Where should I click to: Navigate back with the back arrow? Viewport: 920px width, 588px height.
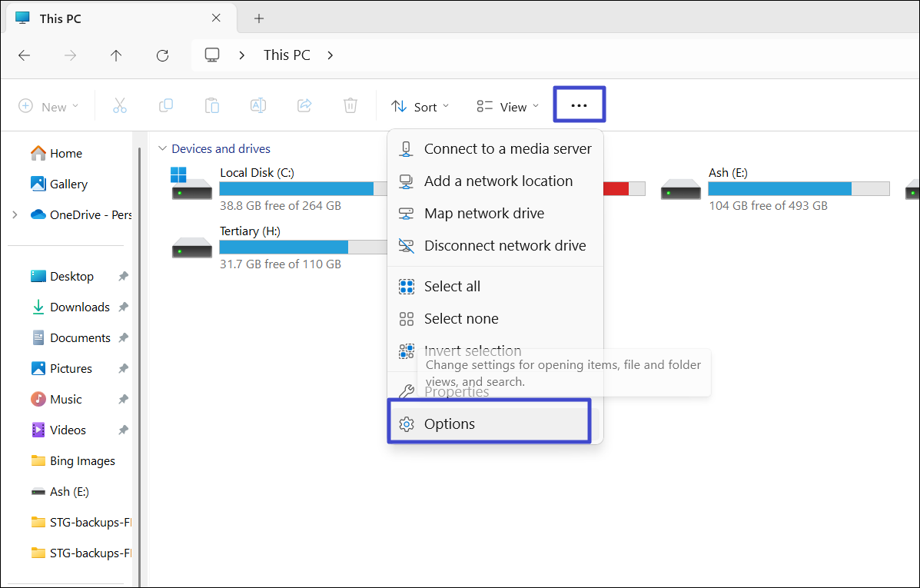pyautogui.click(x=25, y=55)
